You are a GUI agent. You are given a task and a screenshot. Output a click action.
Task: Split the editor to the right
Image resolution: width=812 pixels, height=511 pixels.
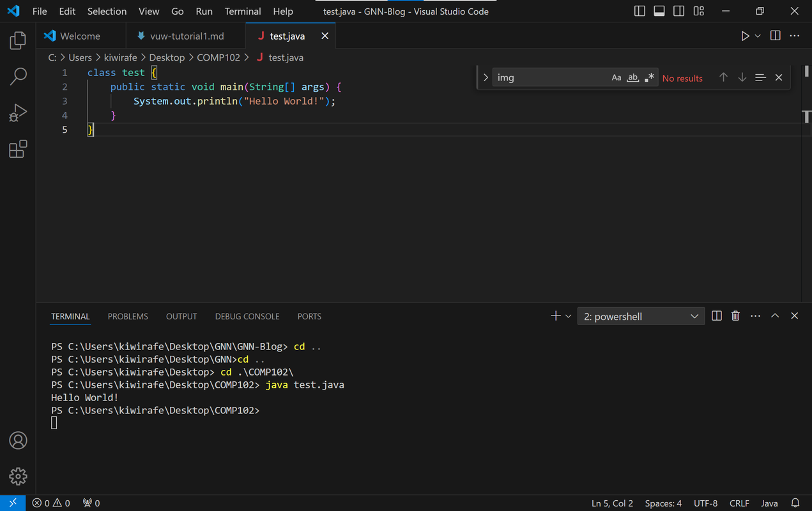coord(776,36)
